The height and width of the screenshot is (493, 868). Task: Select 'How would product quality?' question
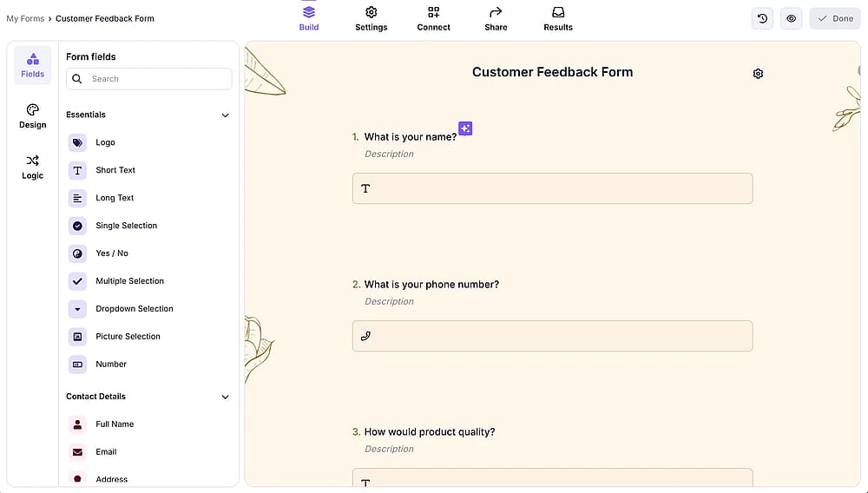pyautogui.click(x=429, y=432)
